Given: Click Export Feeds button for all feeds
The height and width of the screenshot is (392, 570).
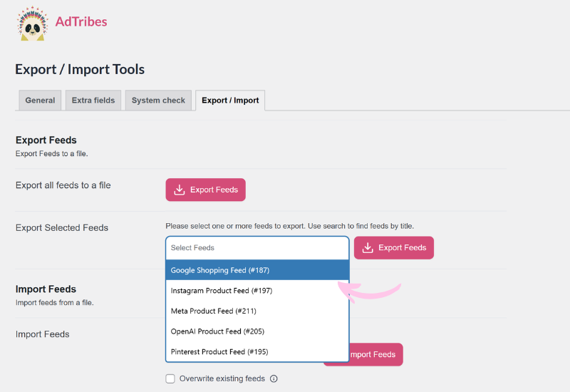Looking at the screenshot, I should point(205,190).
